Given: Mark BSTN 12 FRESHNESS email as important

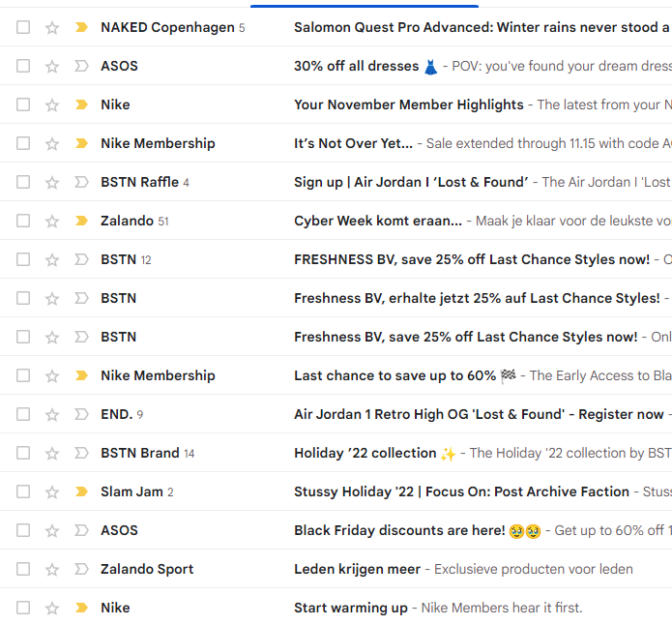Looking at the screenshot, I should 81,259.
